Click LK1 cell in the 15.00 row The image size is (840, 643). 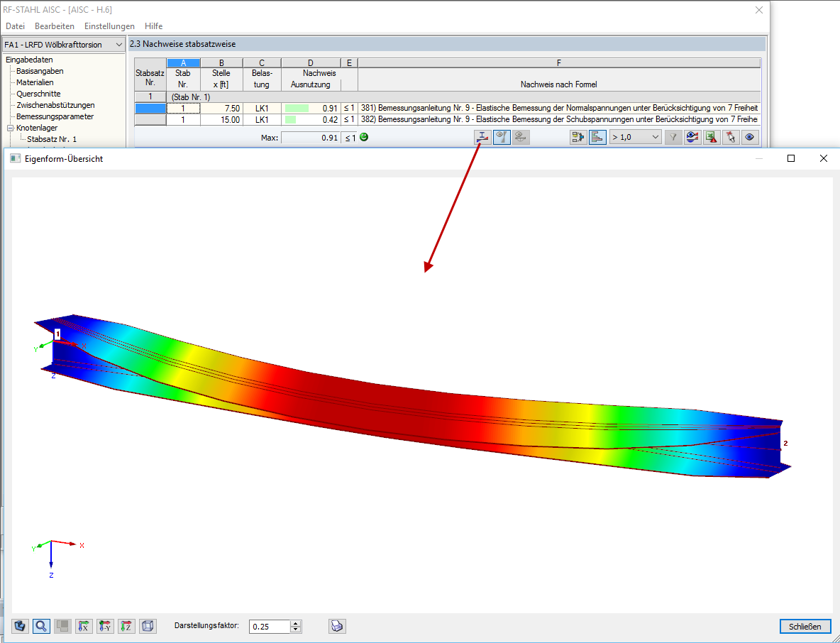(262, 119)
